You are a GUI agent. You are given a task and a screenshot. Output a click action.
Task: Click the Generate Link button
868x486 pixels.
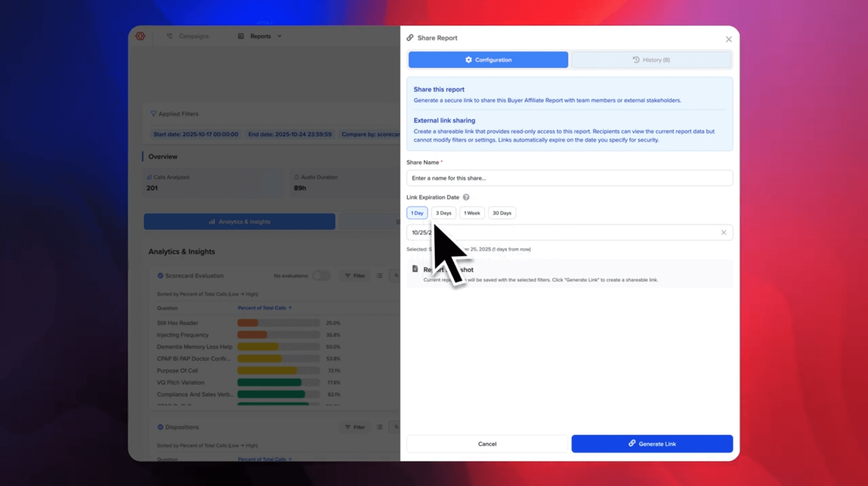pos(652,444)
